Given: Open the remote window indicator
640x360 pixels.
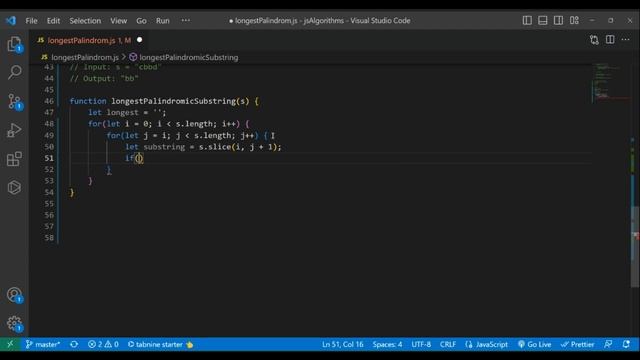Looking at the screenshot, I should click(x=10, y=344).
